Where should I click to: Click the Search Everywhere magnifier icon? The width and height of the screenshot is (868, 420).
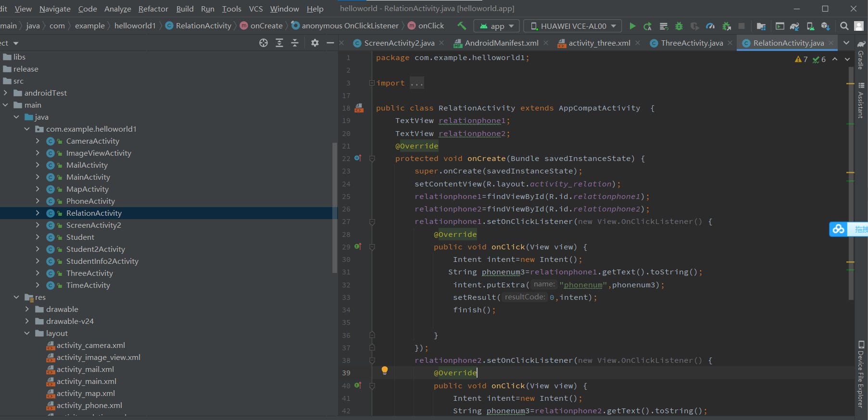(x=844, y=26)
